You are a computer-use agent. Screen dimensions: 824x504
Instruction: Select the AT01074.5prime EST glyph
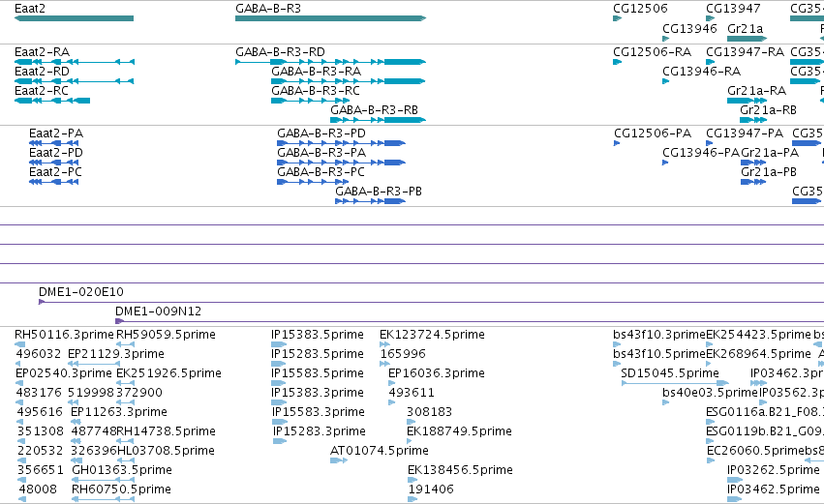tap(339, 460)
